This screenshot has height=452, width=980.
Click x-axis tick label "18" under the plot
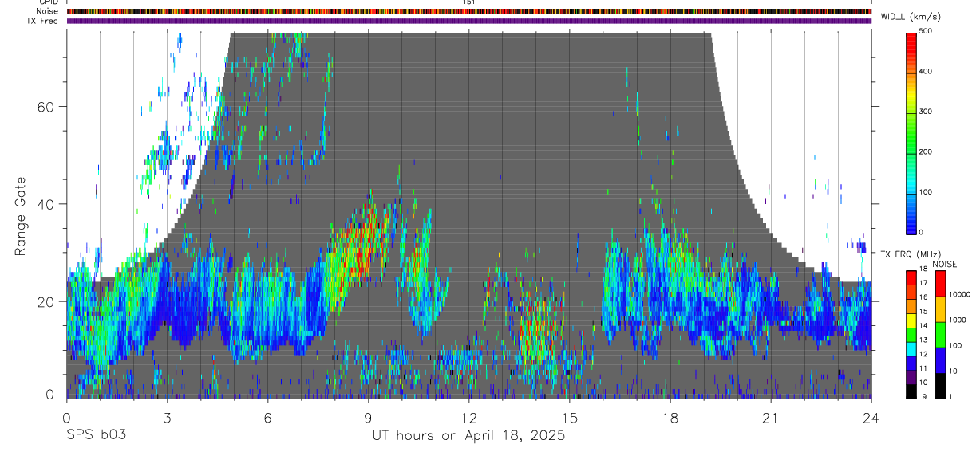[x=670, y=417]
